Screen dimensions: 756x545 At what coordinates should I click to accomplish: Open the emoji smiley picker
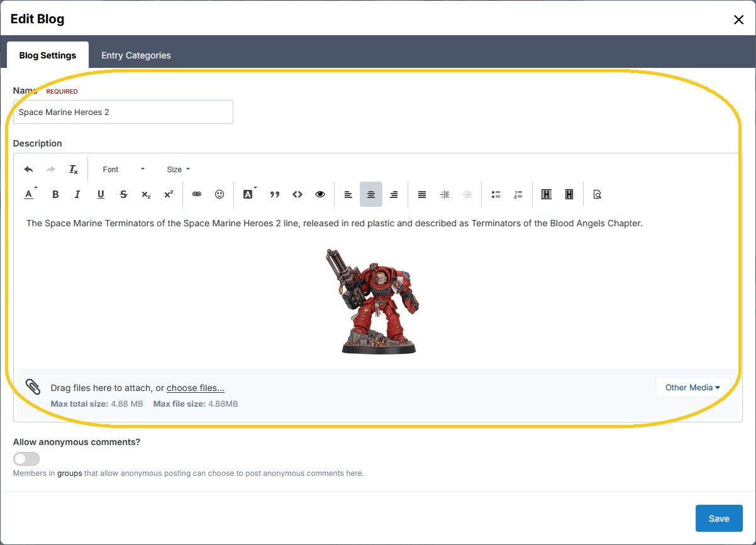click(220, 195)
